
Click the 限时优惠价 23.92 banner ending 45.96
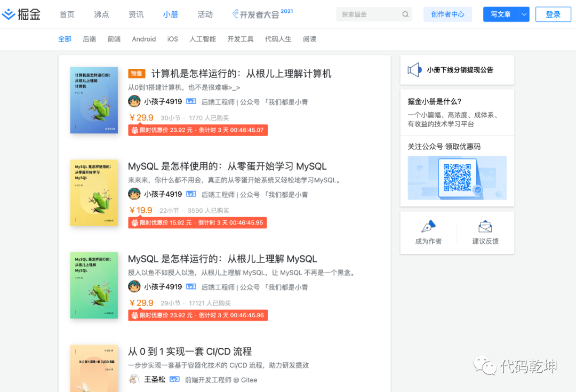[198, 315]
